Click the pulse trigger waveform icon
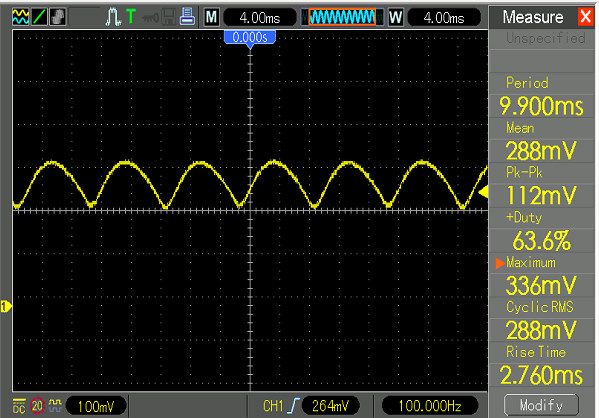Viewport: 599px width, 418px height. click(113, 17)
